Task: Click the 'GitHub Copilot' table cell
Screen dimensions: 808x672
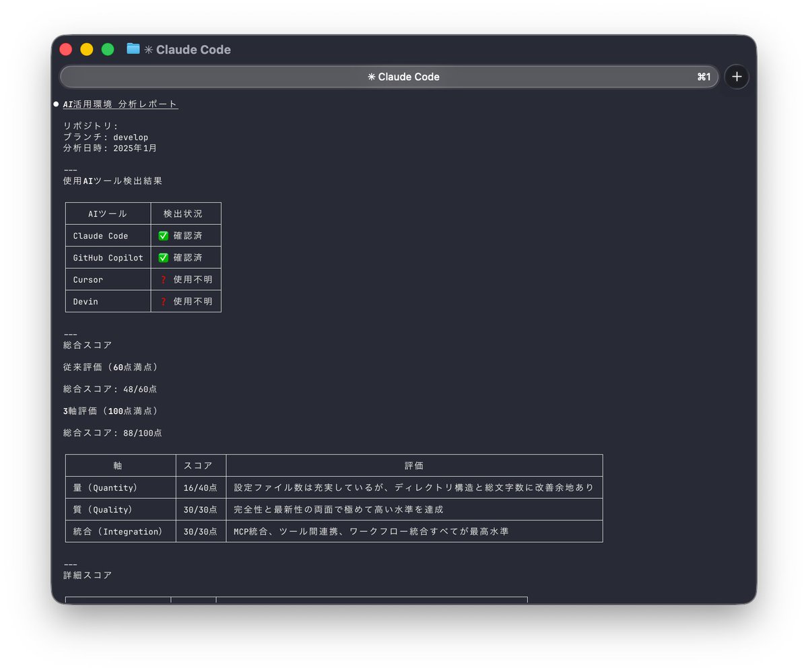Action: click(x=108, y=258)
